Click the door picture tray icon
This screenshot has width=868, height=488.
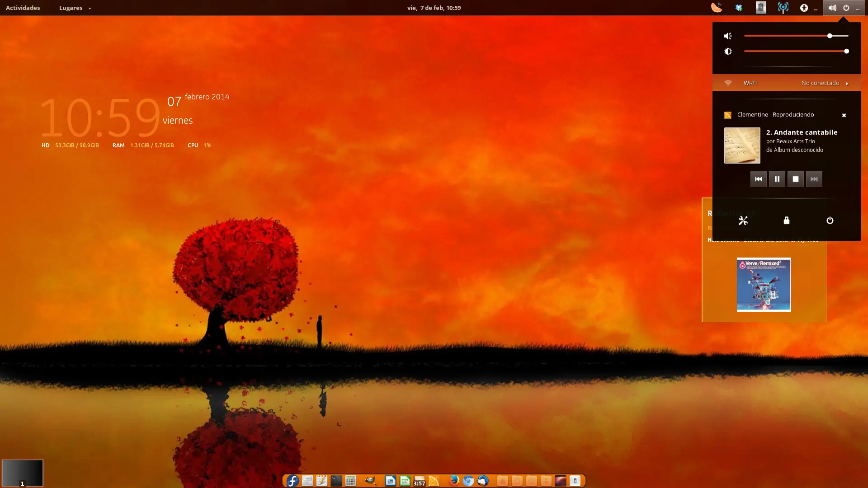(761, 7)
